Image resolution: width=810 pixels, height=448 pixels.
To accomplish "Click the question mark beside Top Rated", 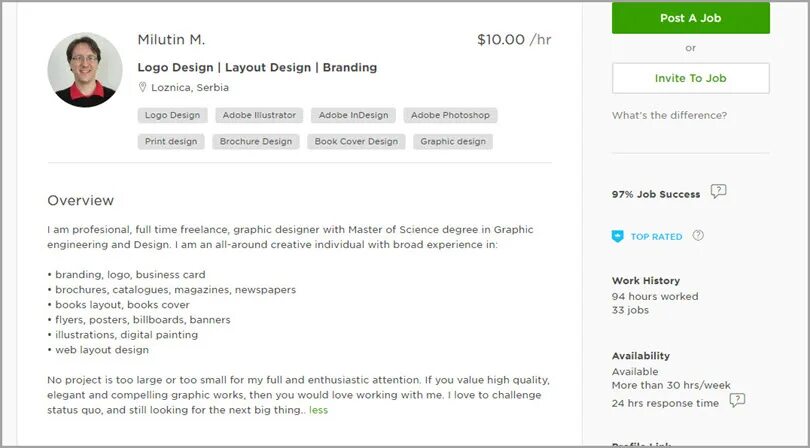I will [698, 236].
